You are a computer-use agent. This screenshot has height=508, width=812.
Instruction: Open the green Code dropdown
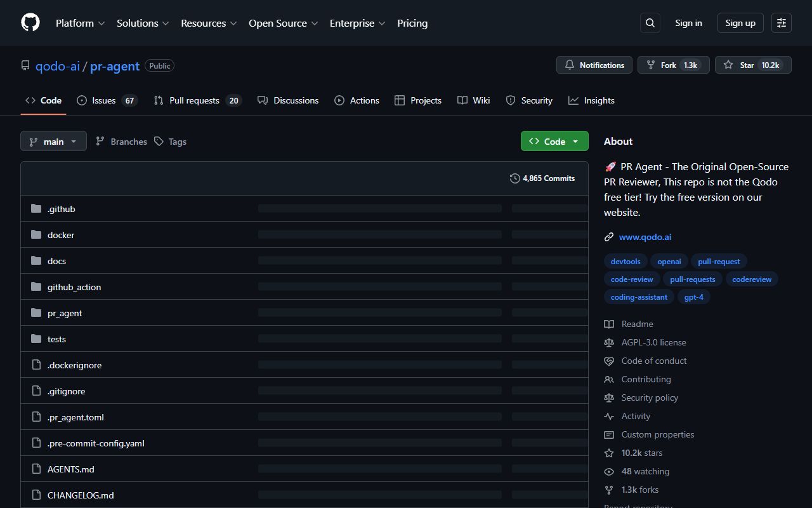[x=554, y=141]
